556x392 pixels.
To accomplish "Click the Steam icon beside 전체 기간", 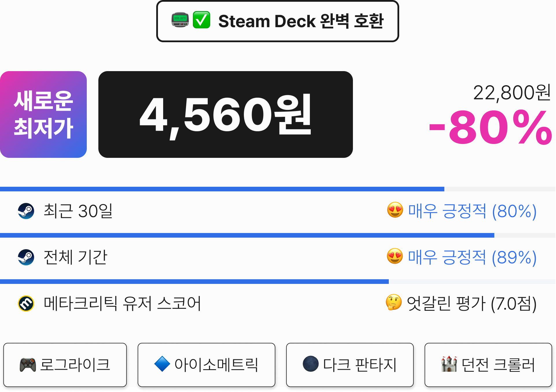I will click(x=26, y=257).
